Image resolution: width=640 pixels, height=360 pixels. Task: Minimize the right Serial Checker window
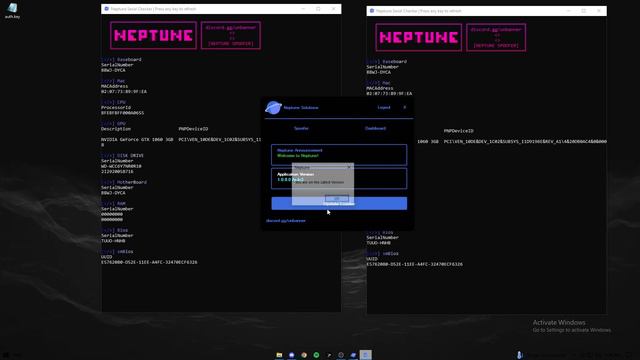[x=569, y=11]
